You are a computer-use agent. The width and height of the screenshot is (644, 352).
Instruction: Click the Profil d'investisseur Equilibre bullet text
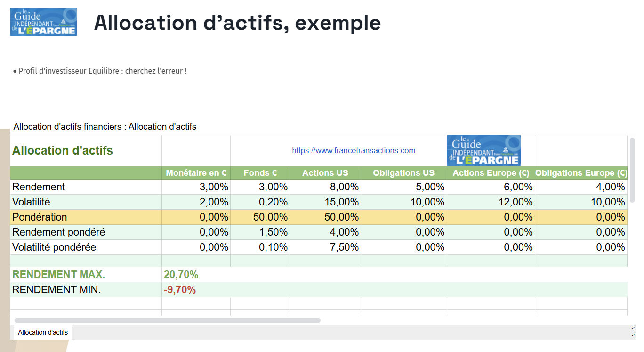click(101, 71)
